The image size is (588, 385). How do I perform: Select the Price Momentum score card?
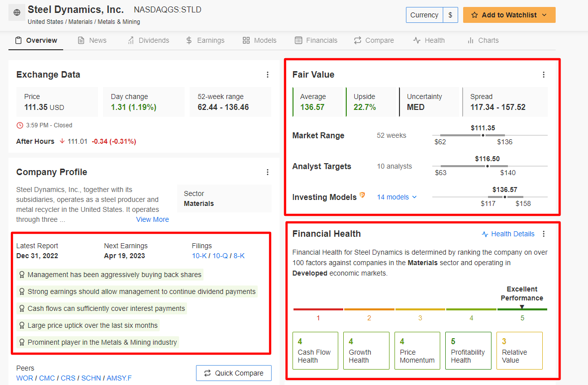click(417, 351)
